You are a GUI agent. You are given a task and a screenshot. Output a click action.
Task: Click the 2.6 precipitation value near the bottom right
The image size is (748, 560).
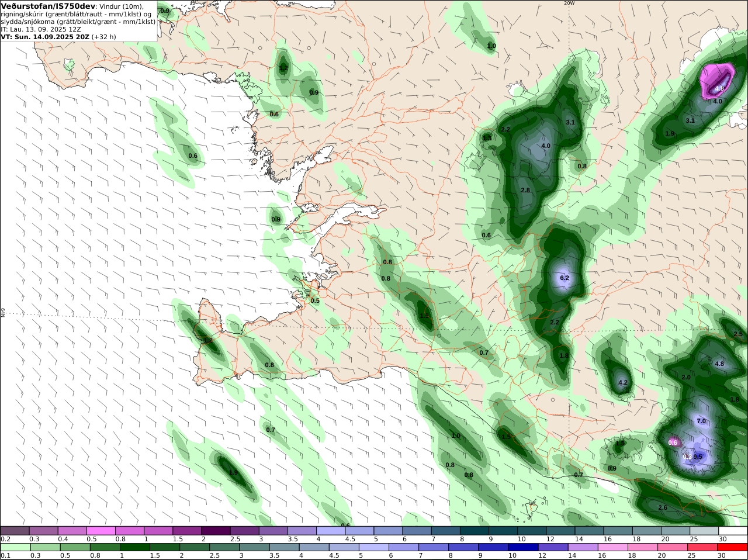(x=663, y=507)
